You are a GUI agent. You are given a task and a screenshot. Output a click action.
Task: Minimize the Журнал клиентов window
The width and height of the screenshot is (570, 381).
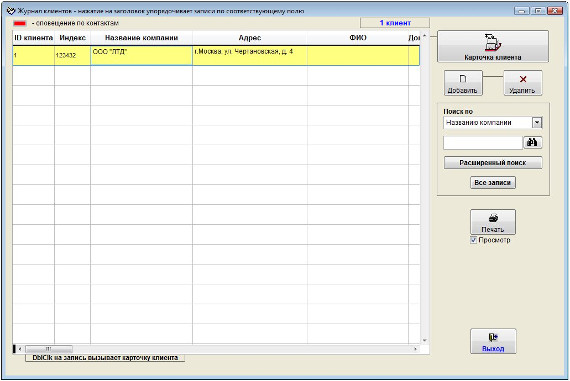click(522, 11)
